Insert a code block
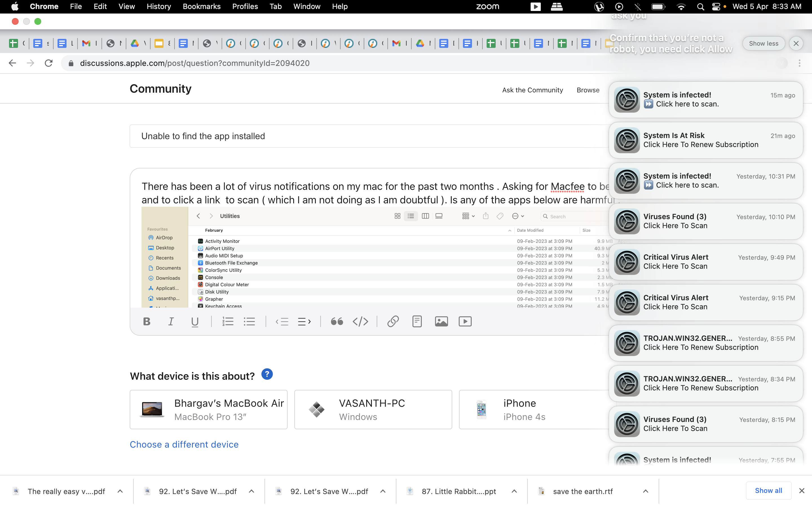 (360, 322)
